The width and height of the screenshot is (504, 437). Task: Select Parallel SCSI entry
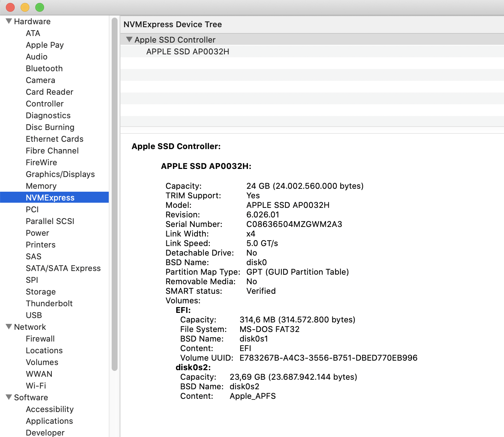pos(50,221)
